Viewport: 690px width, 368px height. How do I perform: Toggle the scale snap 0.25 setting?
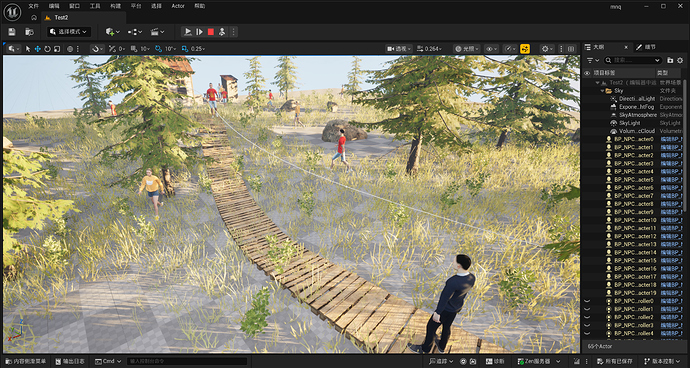tap(193, 49)
